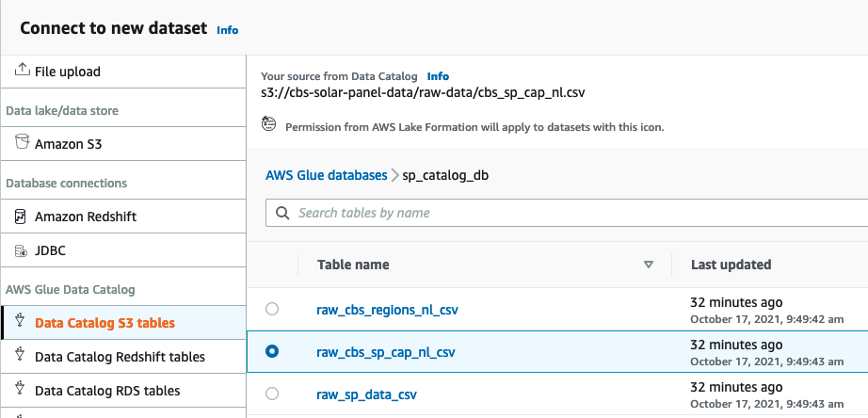This screenshot has width=868, height=418.
Task: Click the Amazon S3 bucket icon
Action: pyautogui.click(x=23, y=143)
